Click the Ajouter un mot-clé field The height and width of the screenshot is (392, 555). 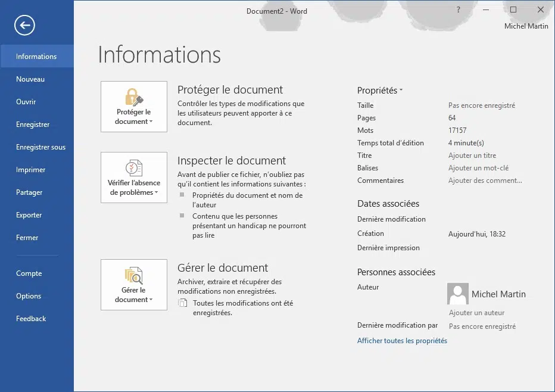(x=479, y=168)
